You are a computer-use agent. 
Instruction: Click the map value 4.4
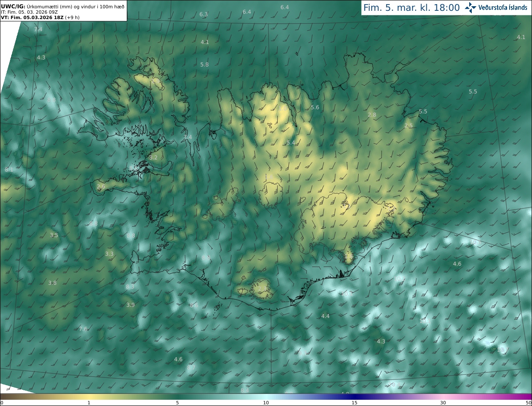(x=325, y=316)
